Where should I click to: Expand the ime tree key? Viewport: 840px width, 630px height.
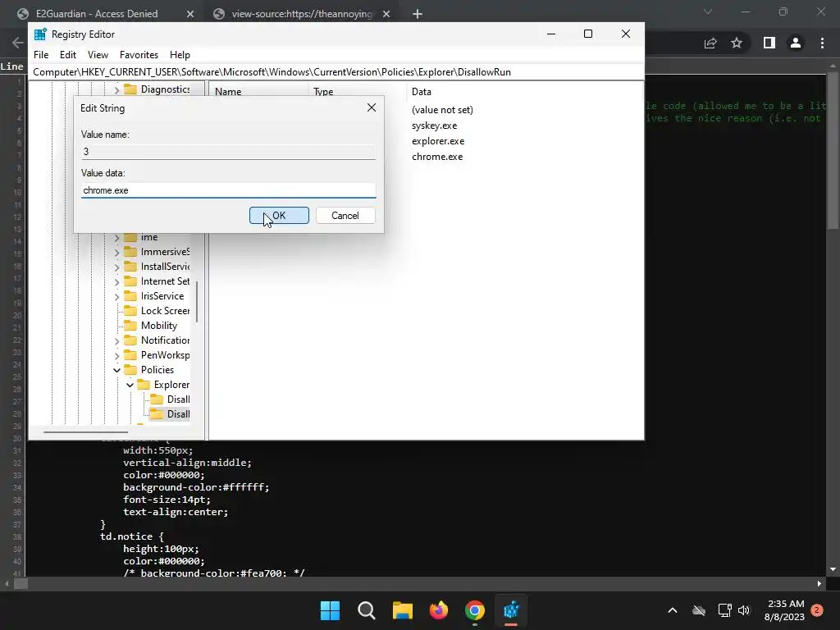[x=116, y=237]
